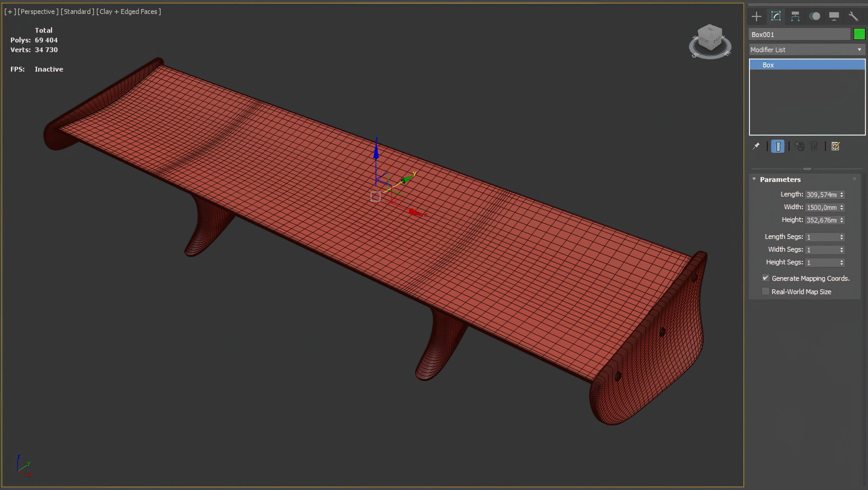868x490 pixels.
Task: Open the Create panel tab
Action: [756, 16]
